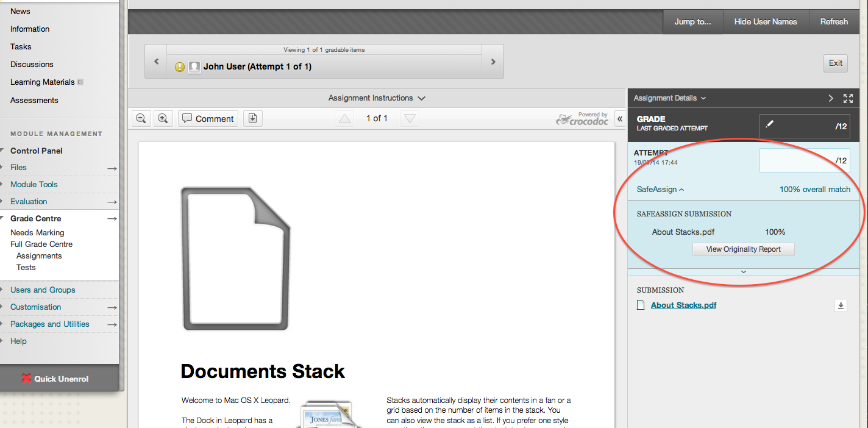Click the '100% overall match' text
The image size is (868, 428).
(x=815, y=190)
